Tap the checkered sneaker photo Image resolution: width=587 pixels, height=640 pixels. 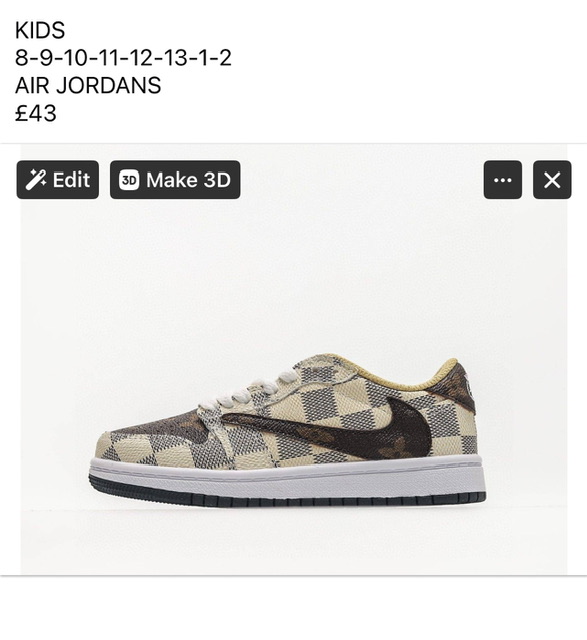point(294,359)
